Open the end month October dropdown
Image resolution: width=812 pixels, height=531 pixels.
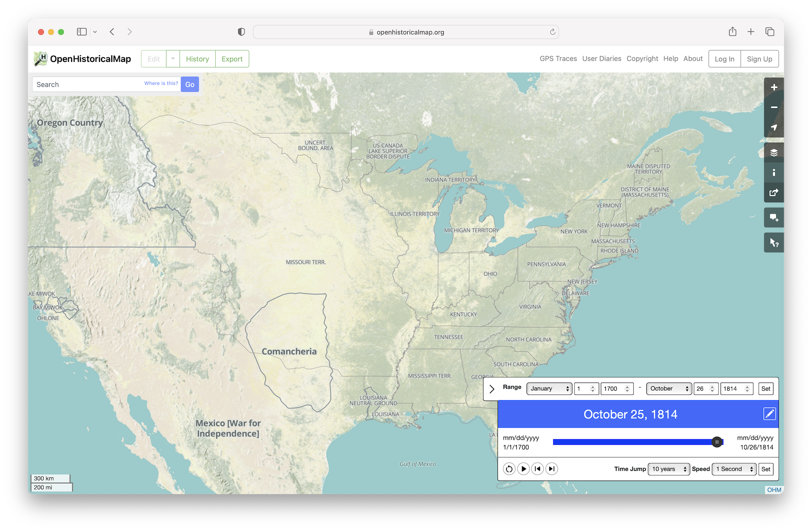tap(668, 389)
